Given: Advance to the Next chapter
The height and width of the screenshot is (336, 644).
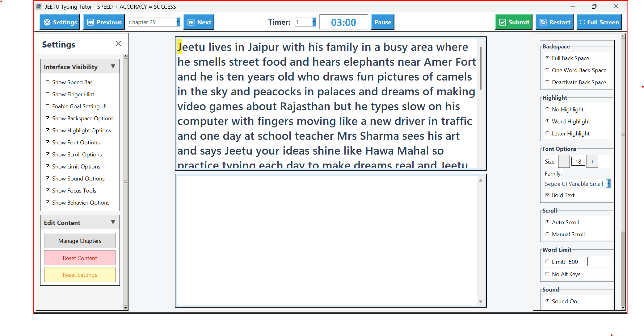Looking at the screenshot, I should (x=199, y=22).
